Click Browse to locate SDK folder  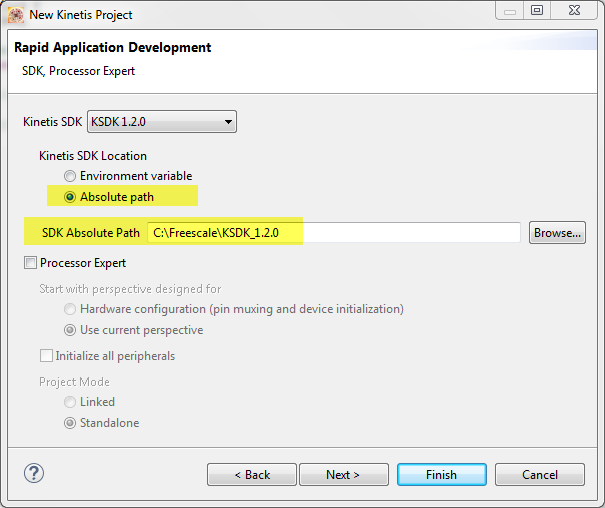(x=557, y=233)
